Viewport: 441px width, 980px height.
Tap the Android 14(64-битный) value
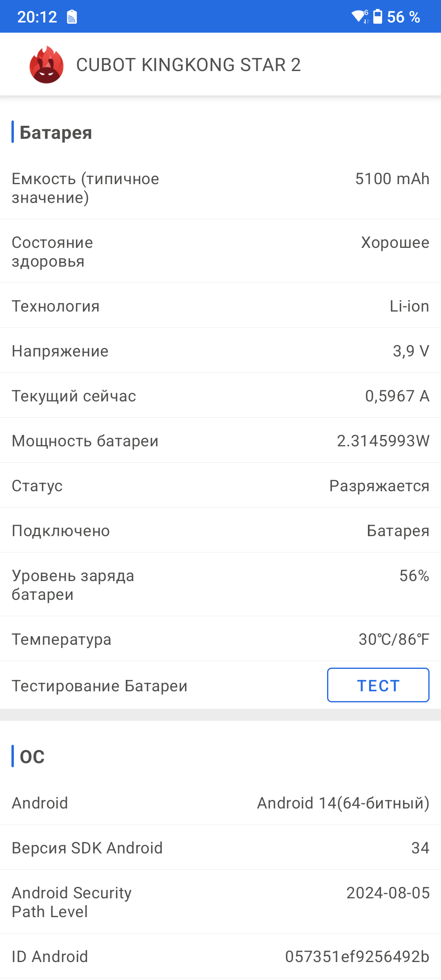pos(343,803)
